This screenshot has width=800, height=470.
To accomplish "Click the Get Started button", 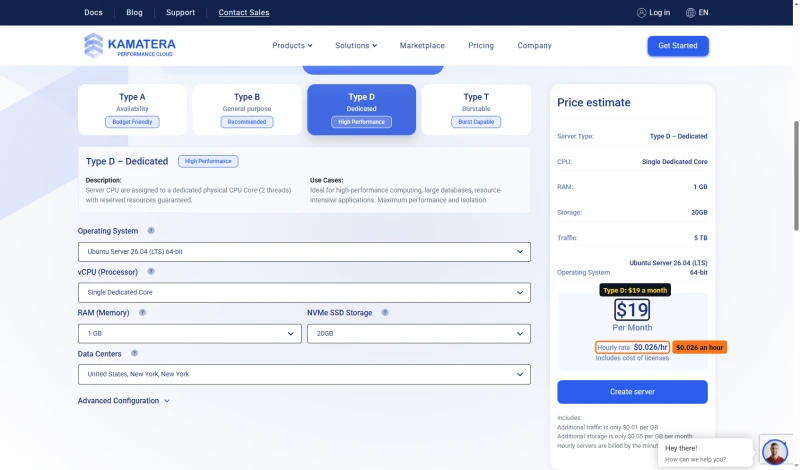I will point(678,46).
